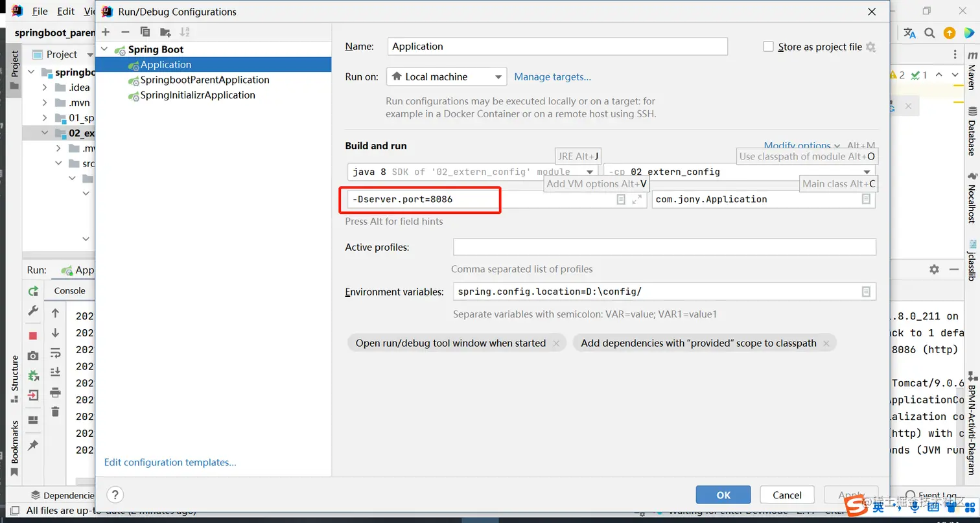The height and width of the screenshot is (523, 980).
Task: Switch to the Console tab
Action: tap(69, 290)
